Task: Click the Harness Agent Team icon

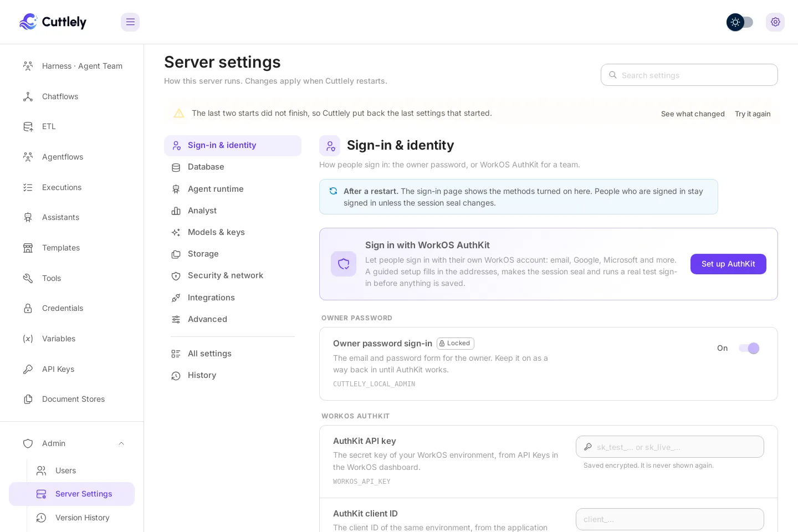Action: pyautogui.click(x=28, y=66)
